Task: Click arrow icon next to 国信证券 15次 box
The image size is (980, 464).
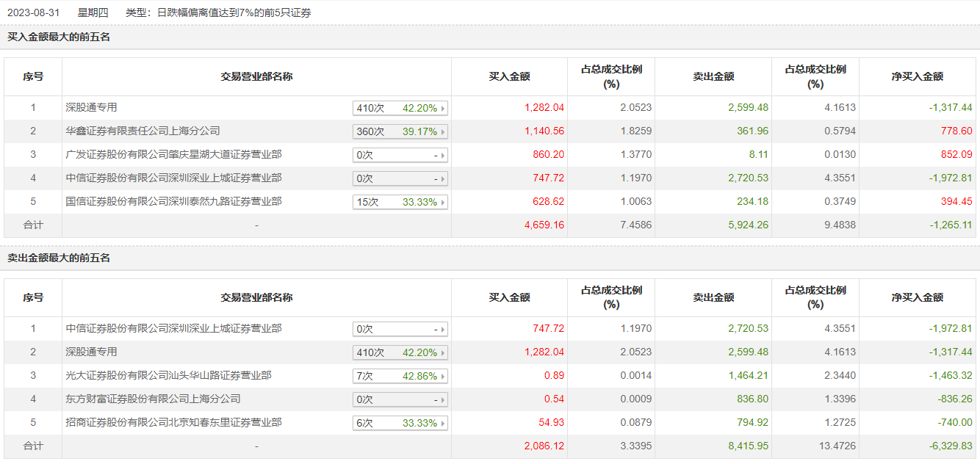Action: pos(443,203)
